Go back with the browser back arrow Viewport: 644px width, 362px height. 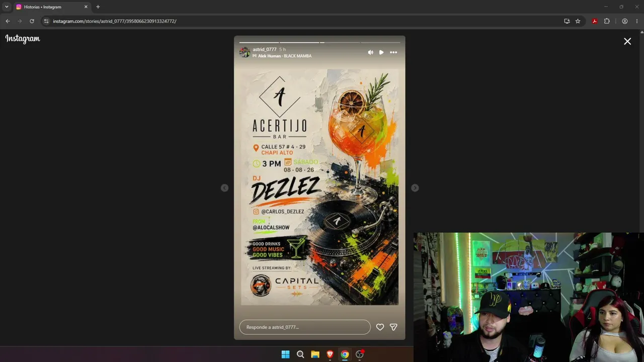(8, 21)
